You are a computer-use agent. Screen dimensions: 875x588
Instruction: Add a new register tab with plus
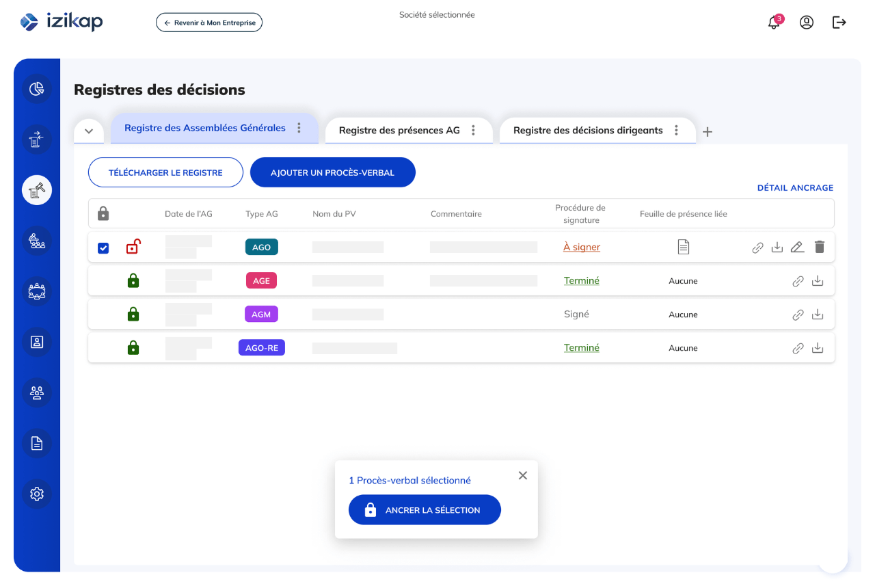pyautogui.click(x=708, y=132)
